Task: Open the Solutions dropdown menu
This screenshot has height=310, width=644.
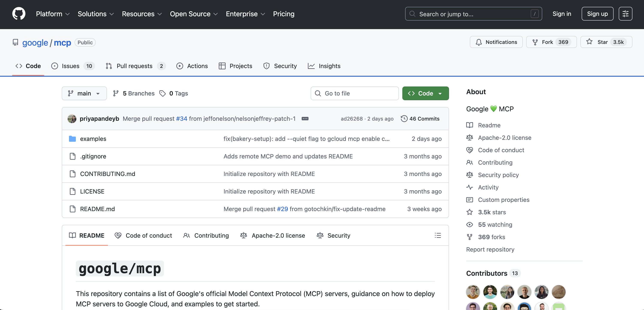Action: 96,14
